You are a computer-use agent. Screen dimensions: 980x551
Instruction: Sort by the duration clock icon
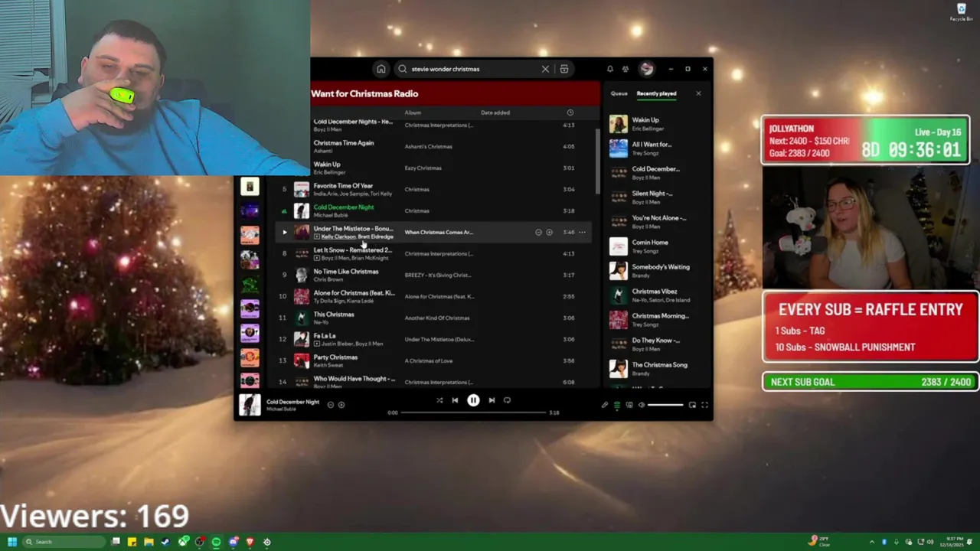570,112
